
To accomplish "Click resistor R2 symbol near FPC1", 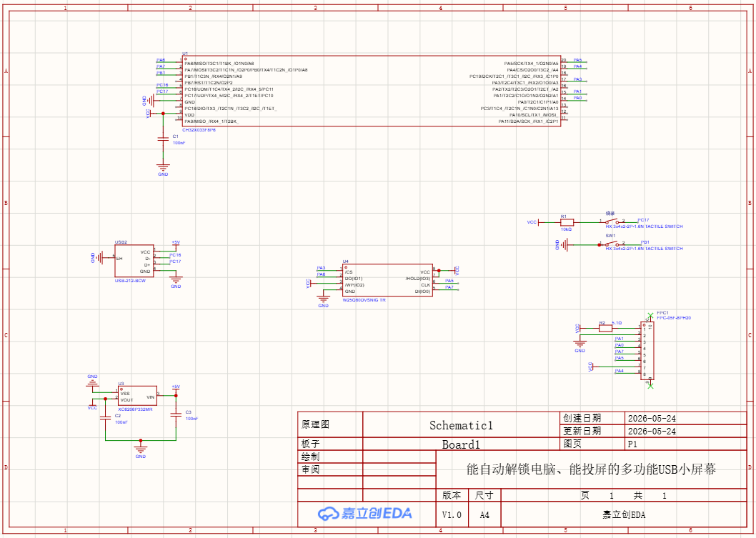I will tap(605, 328).
